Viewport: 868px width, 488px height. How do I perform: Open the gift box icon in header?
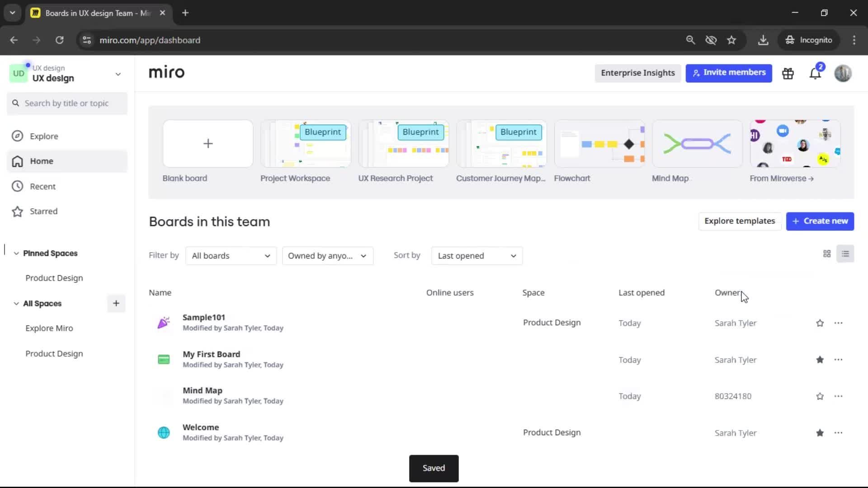tap(788, 73)
